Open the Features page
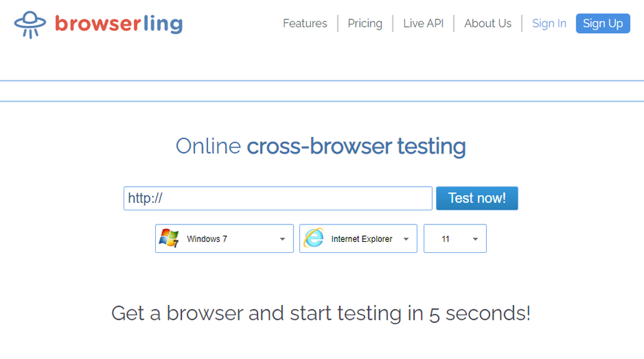The width and height of the screenshot is (644, 359). (x=305, y=23)
